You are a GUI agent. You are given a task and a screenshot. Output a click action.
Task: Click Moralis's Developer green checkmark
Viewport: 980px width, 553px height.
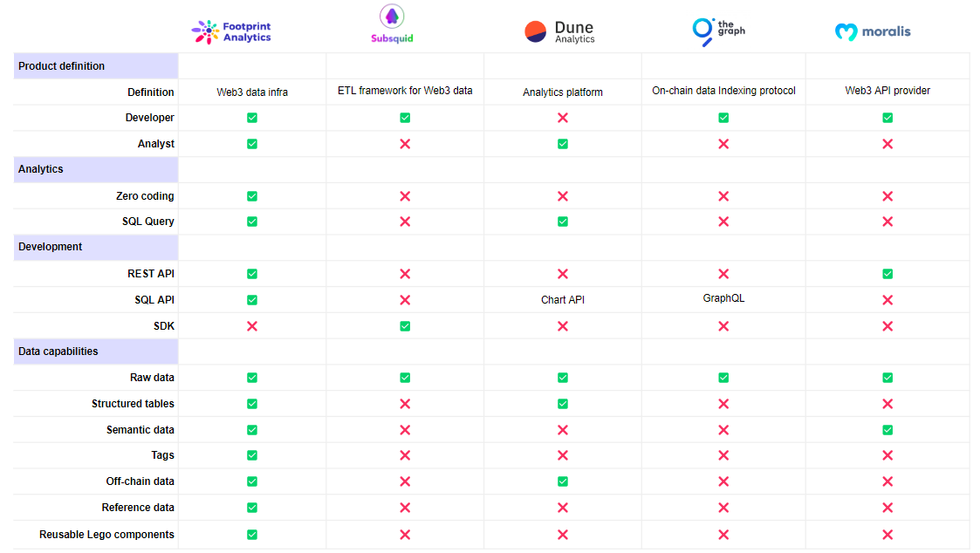click(887, 118)
